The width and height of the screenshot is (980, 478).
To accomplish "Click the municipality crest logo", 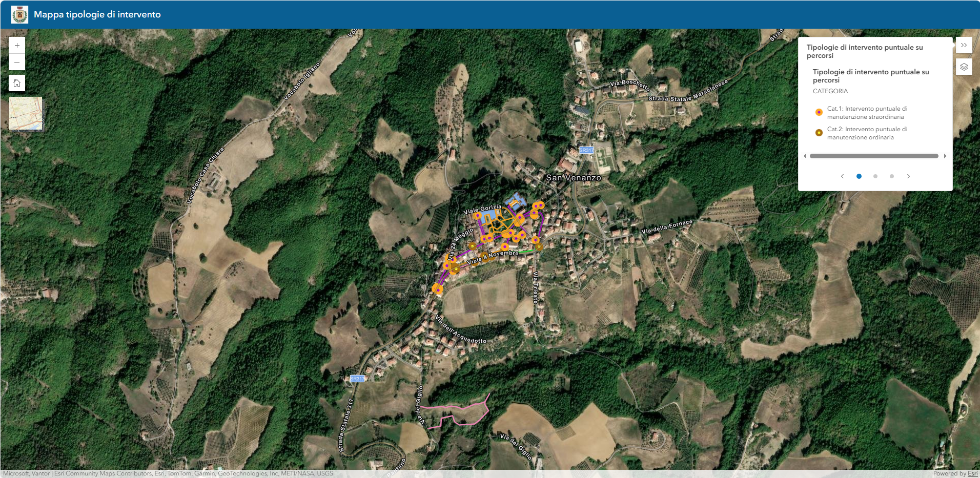I will (x=19, y=14).
